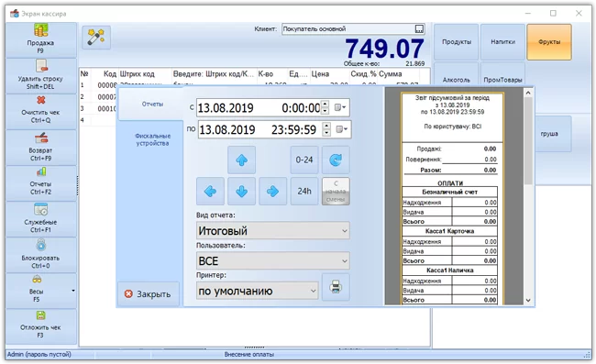Select row 4 in the receipt table
596x364 pixels.
[x=98, y=120]
